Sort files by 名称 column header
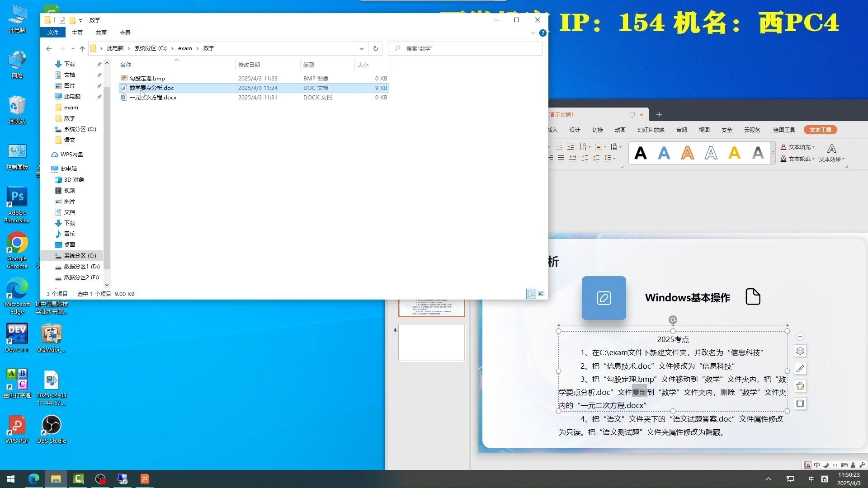 [176, 65]
